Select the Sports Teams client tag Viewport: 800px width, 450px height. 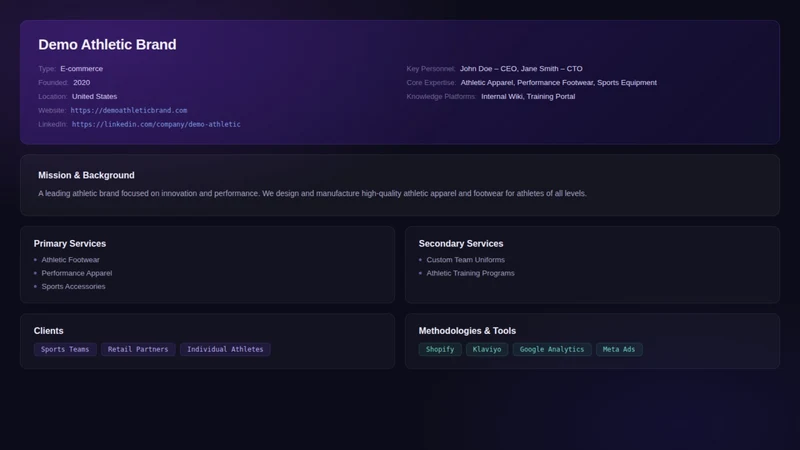65,349
